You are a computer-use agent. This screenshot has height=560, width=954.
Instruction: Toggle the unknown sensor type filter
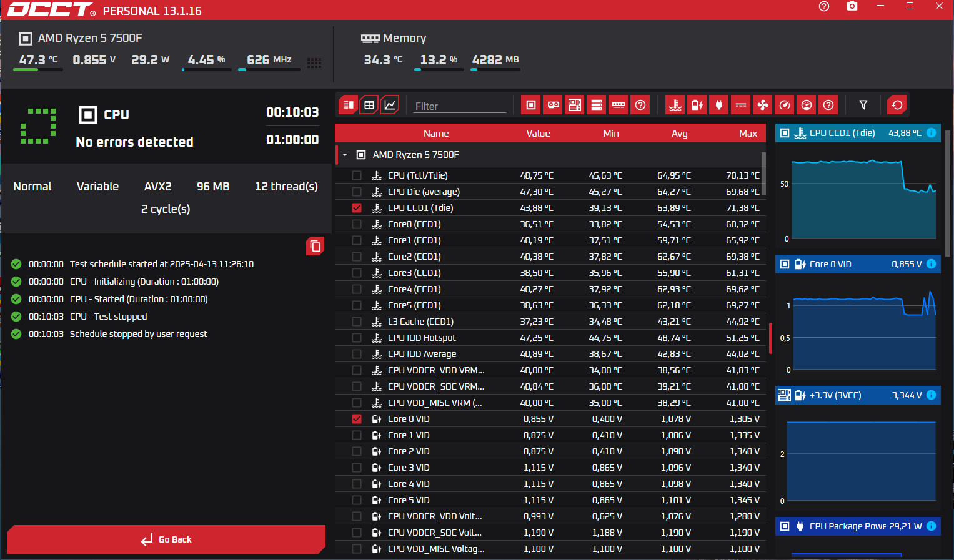coord(828,105)
